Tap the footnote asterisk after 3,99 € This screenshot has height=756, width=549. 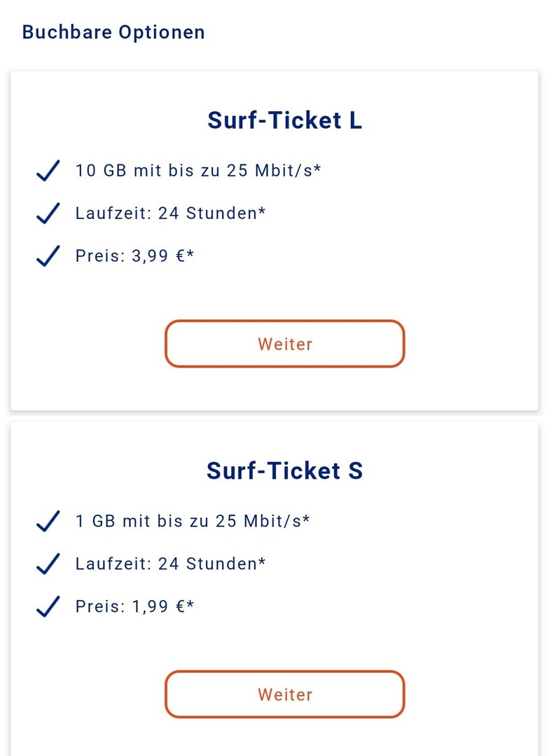(x=190, y=253)
